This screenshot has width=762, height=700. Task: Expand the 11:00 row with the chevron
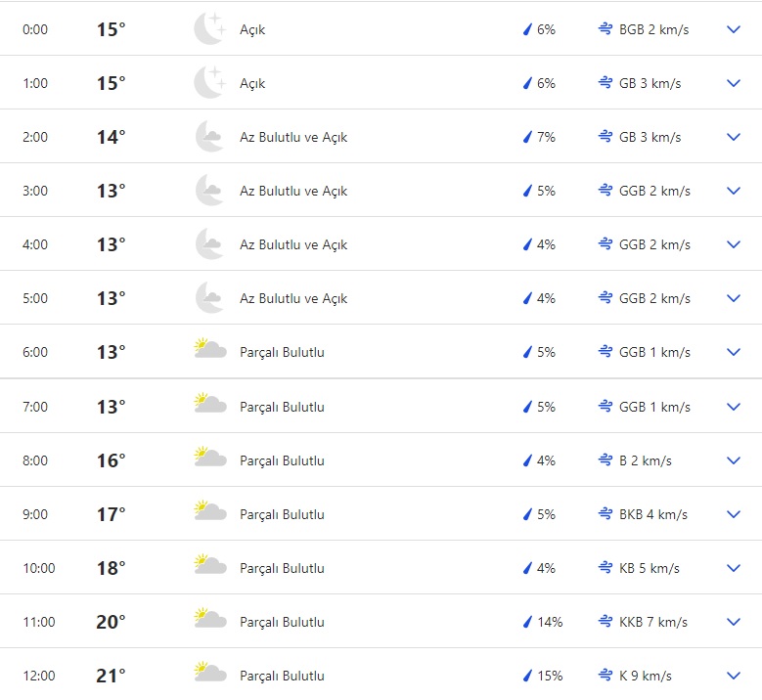point(734,622)
